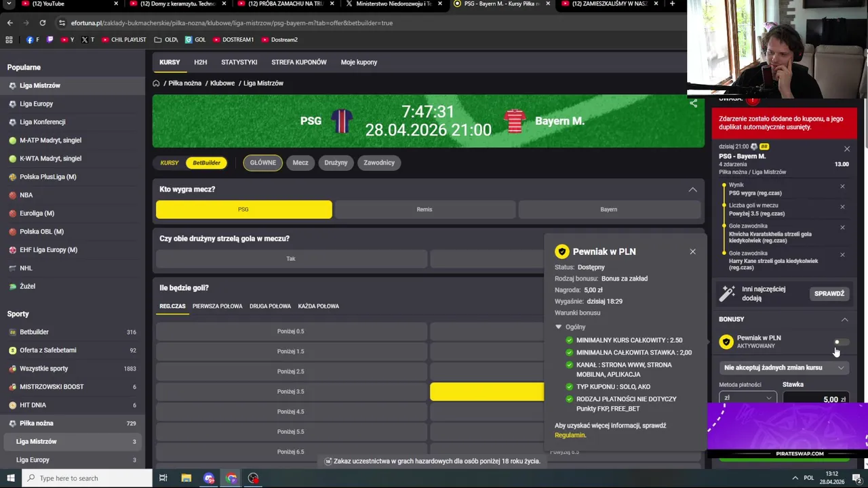Click the Żużel sport icon
The width and height of the screenshot is (868, 488).
(x=12, y=286)
